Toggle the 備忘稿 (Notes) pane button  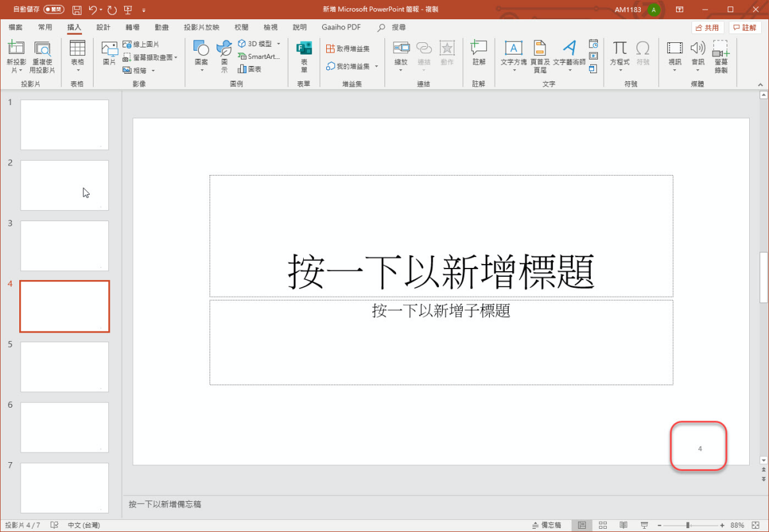pyautogui.click(x=547, y=525)
